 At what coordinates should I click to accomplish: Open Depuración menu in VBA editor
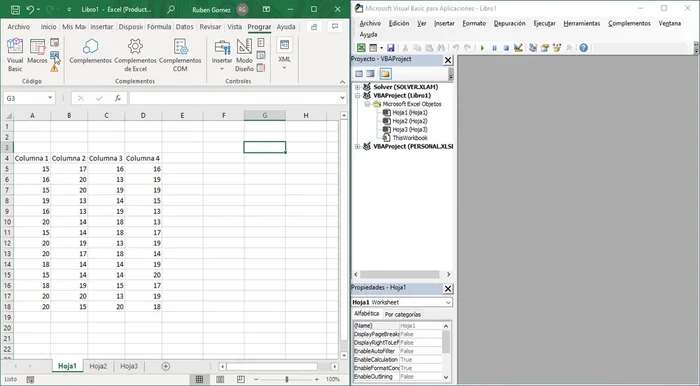(x=509, y=23)
